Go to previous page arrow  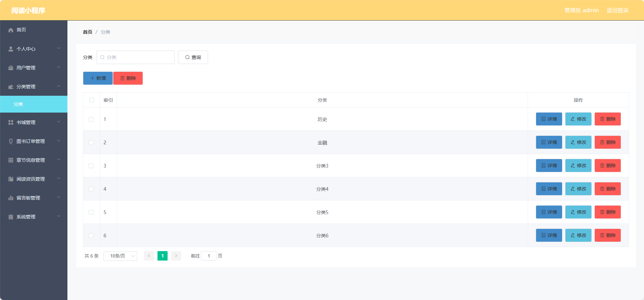click(x=149, y=256)
